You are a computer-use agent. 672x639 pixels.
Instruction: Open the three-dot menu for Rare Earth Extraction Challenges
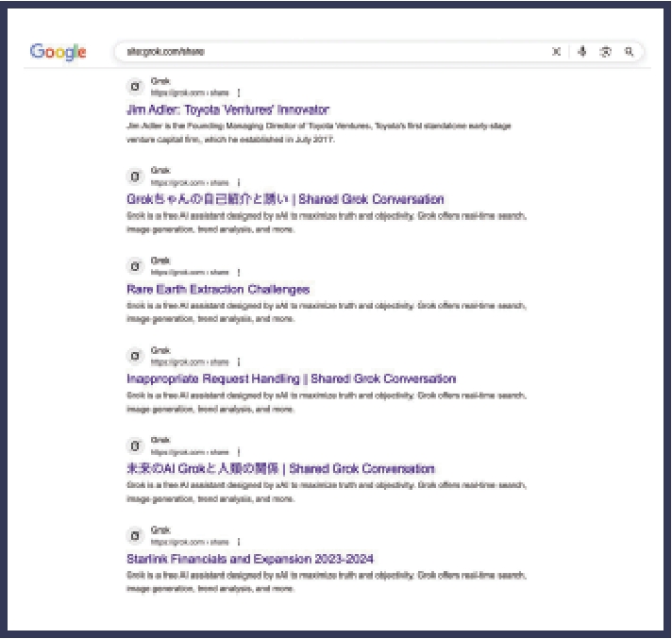(239, 272)
